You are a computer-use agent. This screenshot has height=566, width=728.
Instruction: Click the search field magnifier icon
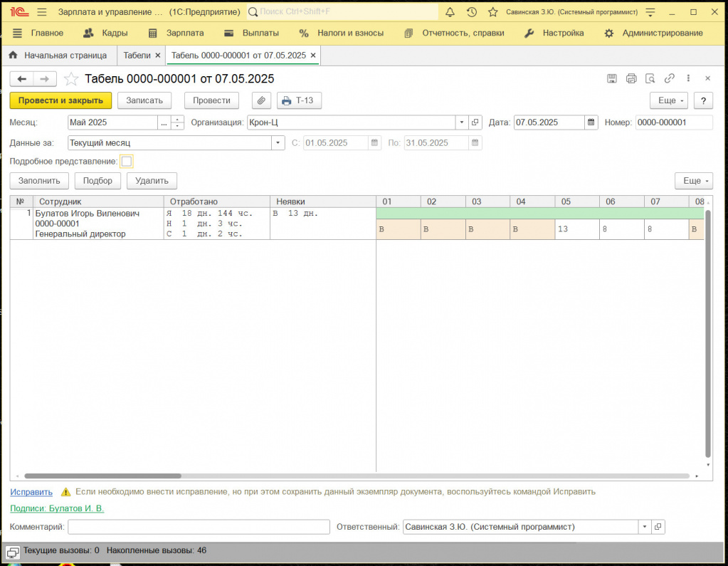pos(253,12)
